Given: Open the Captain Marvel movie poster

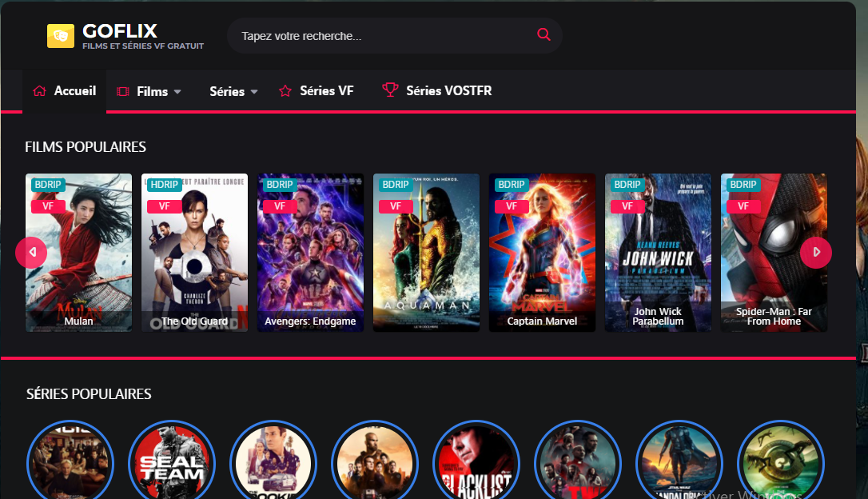Looking at the screenshot, I should pos(542,253).
